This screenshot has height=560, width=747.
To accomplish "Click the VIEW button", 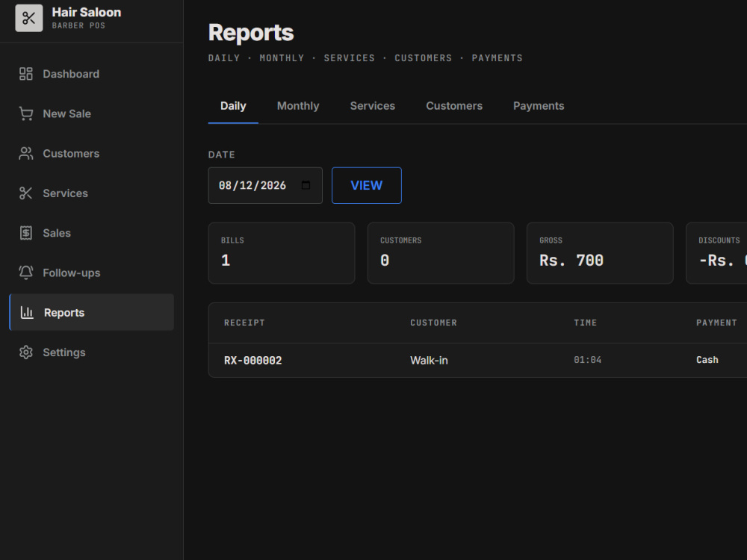I will point(366,185).
